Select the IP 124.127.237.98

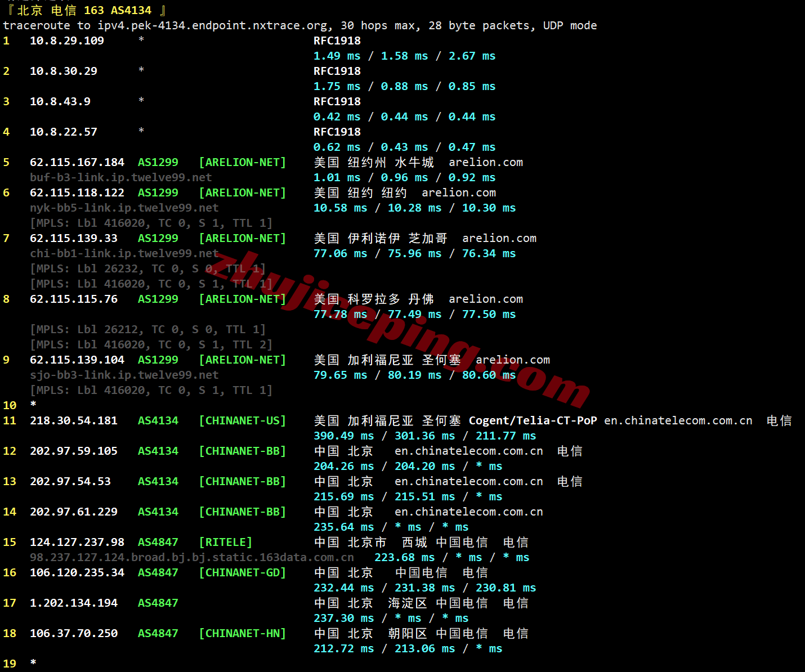point(77,542)
